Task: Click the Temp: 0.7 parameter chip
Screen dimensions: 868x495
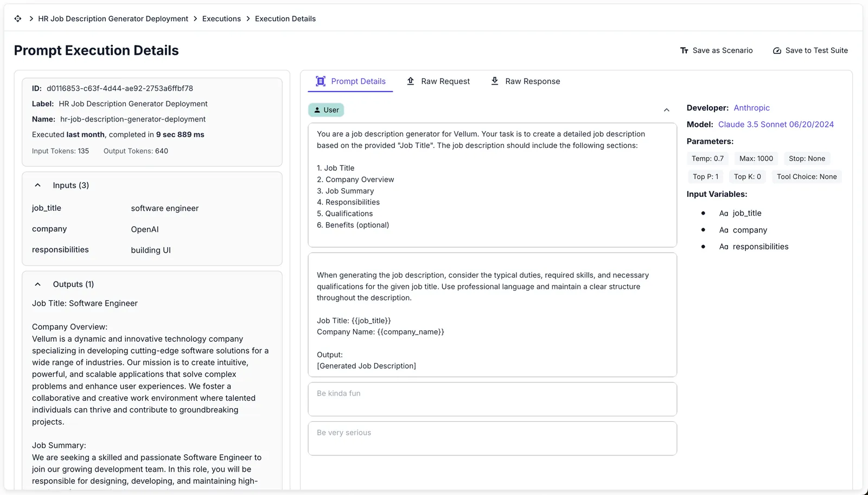Action: (x=707, y=159)
